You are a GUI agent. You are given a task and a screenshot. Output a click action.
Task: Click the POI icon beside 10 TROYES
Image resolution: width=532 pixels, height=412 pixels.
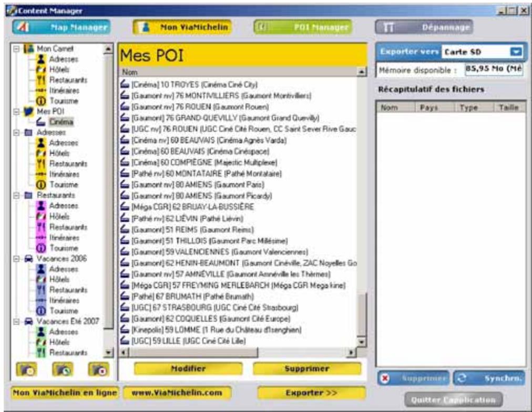pos(125,84)
